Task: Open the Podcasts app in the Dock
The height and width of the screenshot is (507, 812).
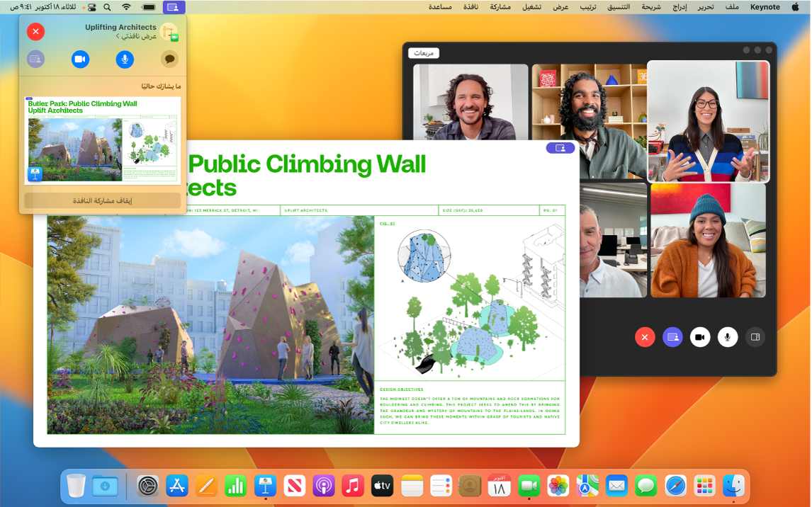Action: coord(323,486)
